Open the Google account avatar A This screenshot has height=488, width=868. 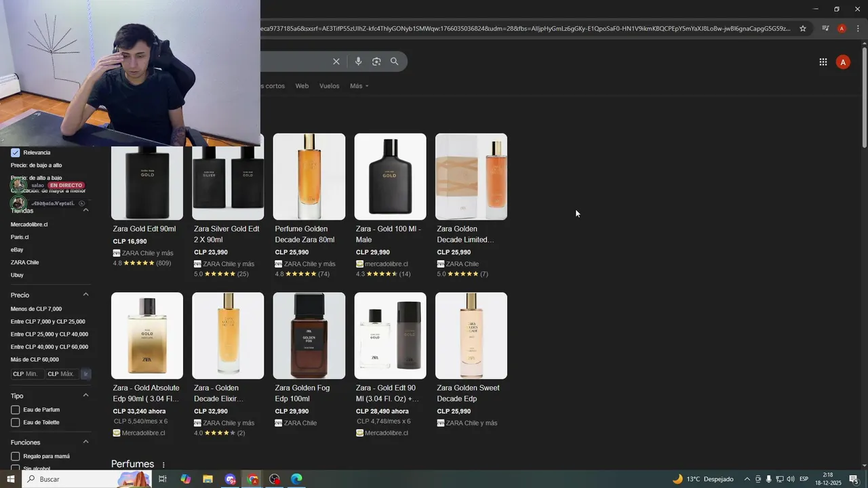pyautogui.click(x=843, y=62)
